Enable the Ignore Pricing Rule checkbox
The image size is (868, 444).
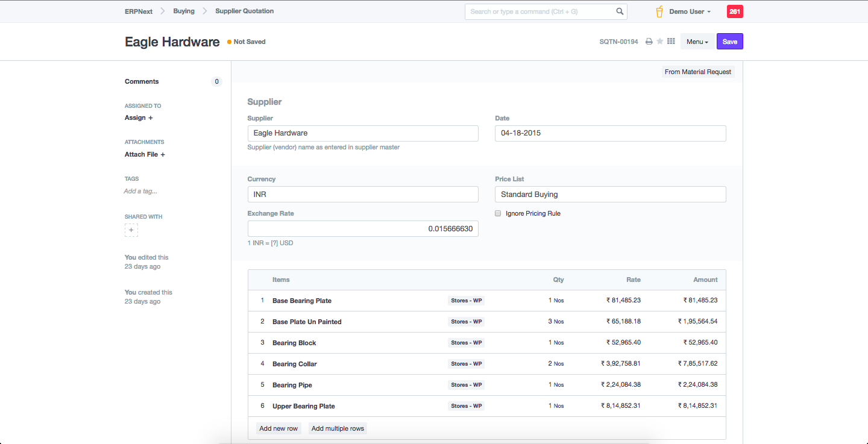498,213
